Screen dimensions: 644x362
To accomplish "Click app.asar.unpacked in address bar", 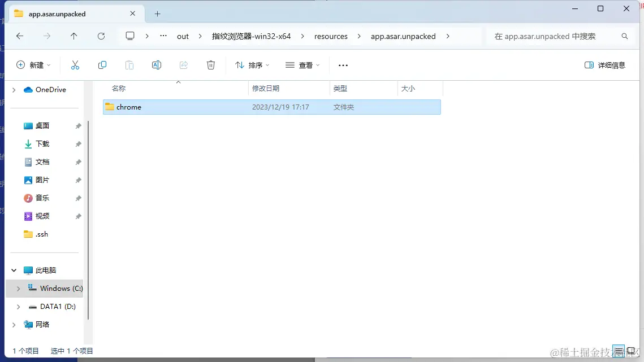I will [x=403, y=36].
